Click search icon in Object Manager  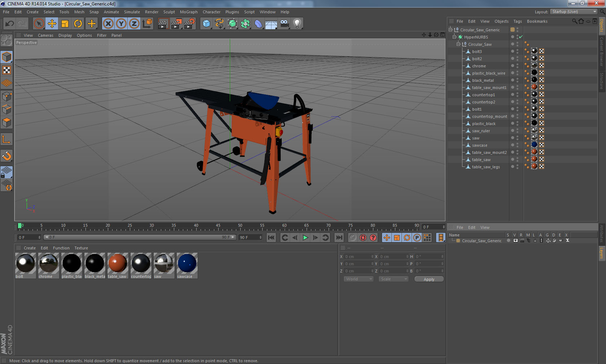[x=574, y=21]
